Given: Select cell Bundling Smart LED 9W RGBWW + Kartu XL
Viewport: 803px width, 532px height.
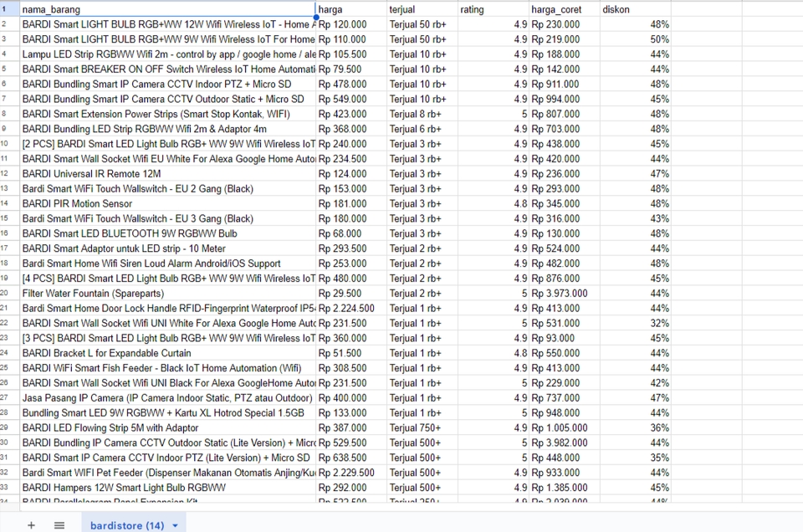Looking at the screenshot, I should [x=168, y=412].
